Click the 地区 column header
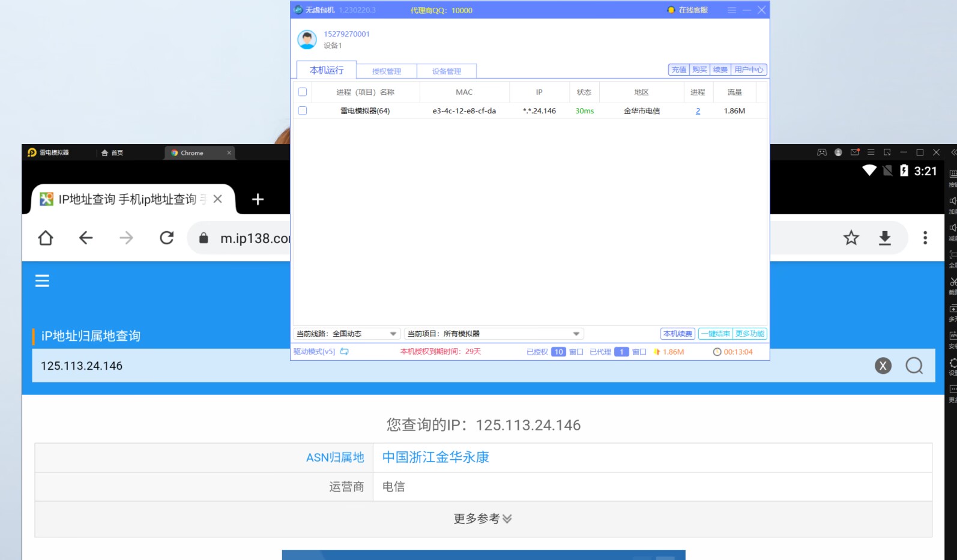 pos(641,92)
